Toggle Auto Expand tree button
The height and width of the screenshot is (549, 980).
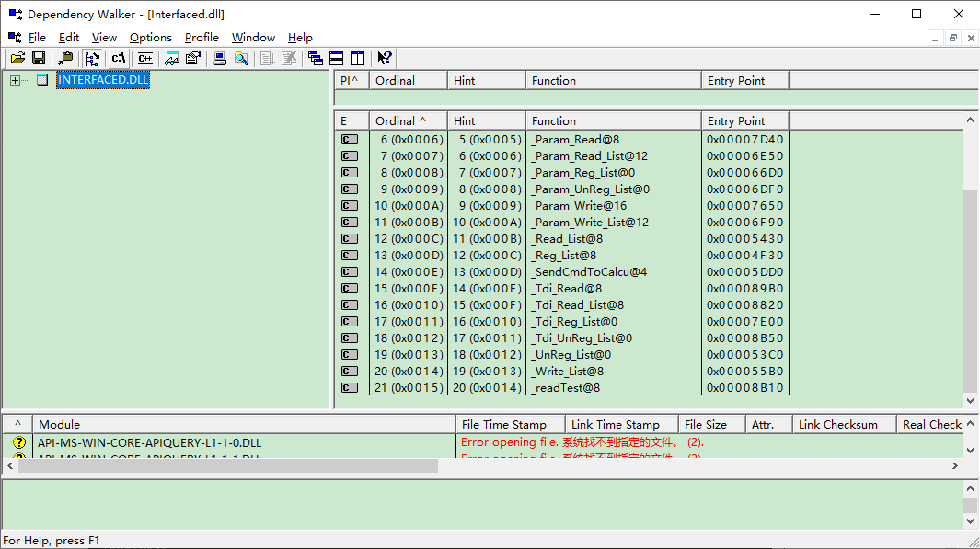click(x=93, y=58)
